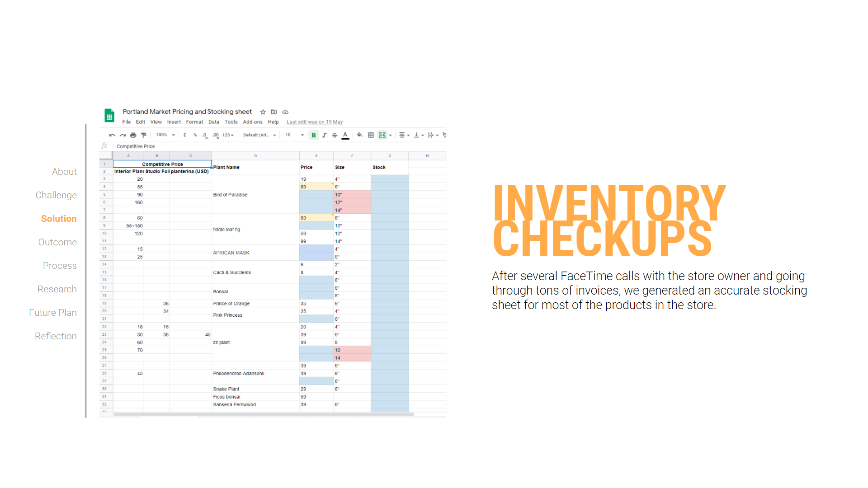Star the Portland Market spreadsheet
The width and height of the screenshot is (868, 488).
263,112
